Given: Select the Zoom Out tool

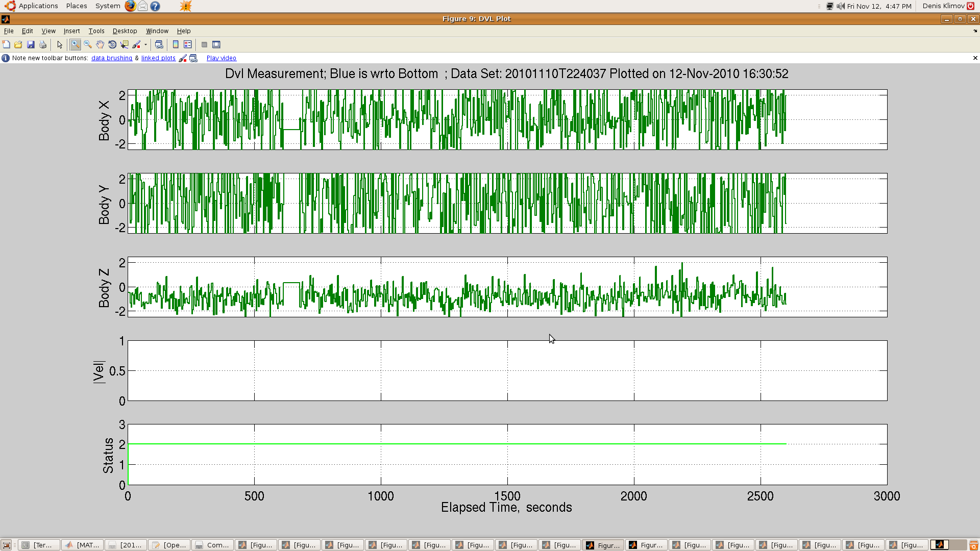Looking at the screenshot, I should click(88, 45).
